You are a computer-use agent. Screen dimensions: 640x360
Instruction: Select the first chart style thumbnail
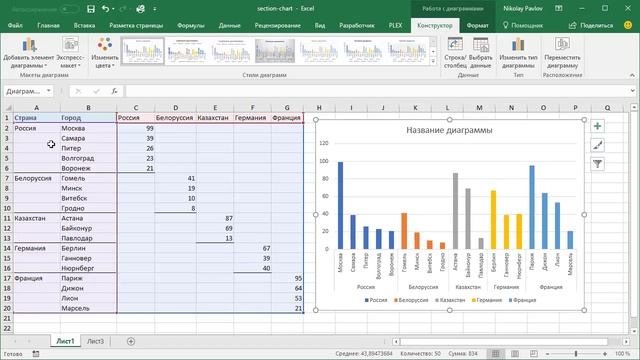pyautogui.click(x=143, y=51)
